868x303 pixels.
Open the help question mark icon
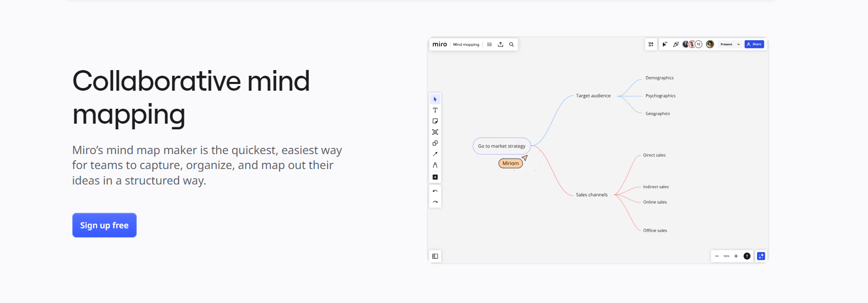pos(747,256)
